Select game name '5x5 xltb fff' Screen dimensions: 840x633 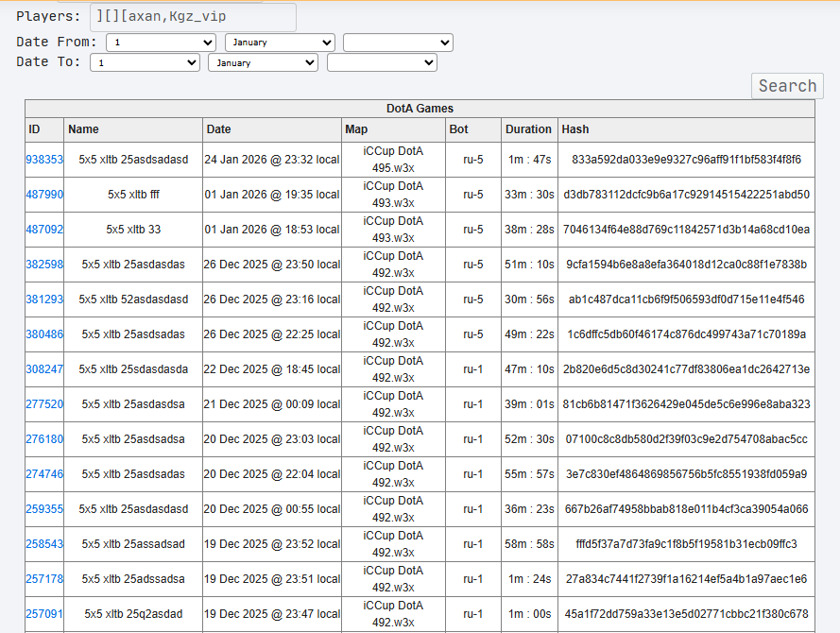pyautogui.click(x=133, y=195)
